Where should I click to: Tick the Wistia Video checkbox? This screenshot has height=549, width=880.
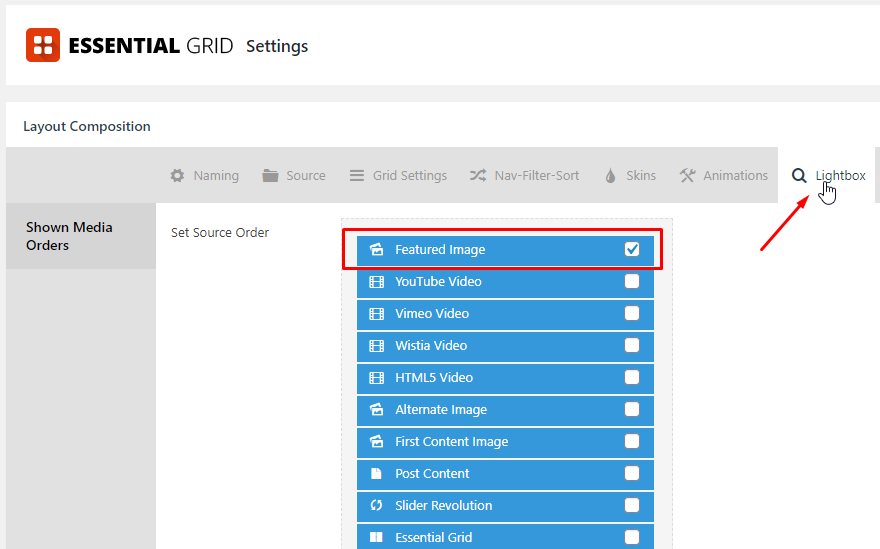[632, 345]
